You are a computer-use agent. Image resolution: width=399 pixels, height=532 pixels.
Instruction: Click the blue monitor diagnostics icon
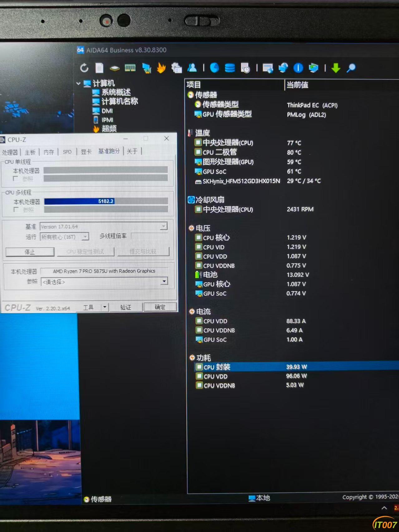146,68
